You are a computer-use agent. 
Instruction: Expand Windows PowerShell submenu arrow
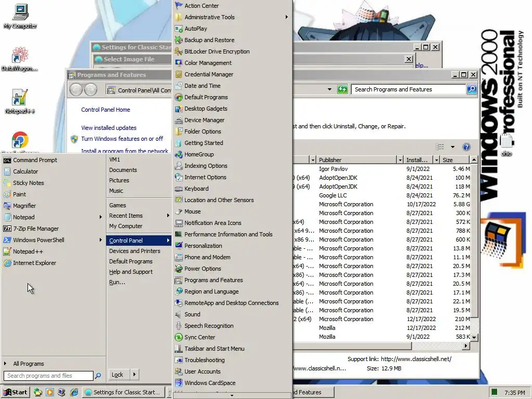pyautogui.click(x=100, y=240)
